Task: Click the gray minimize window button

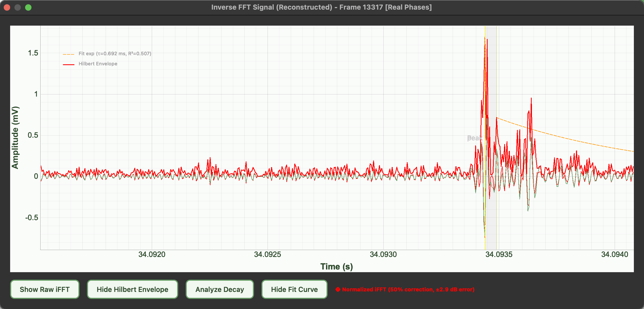Action: (x=18, y=7)
